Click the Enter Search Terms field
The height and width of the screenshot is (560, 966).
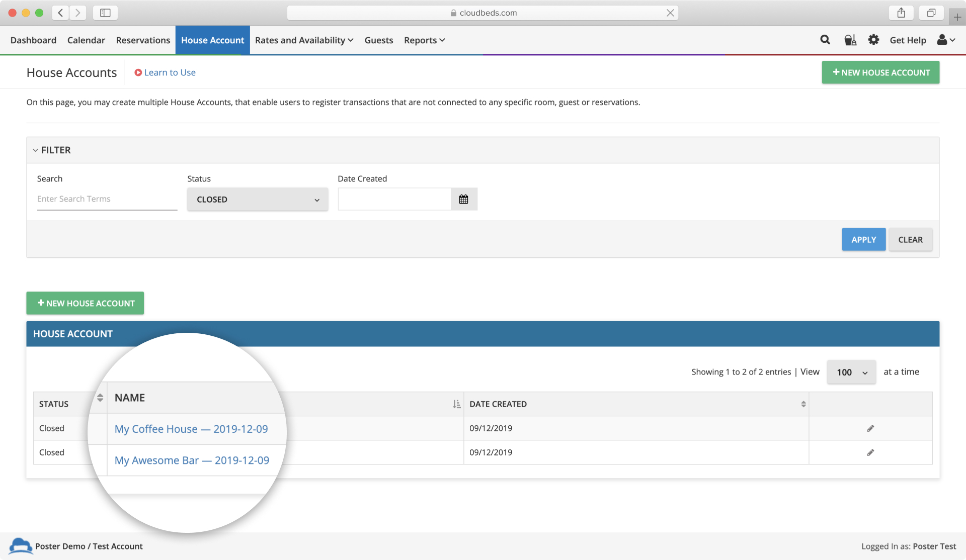coord(107,199)
